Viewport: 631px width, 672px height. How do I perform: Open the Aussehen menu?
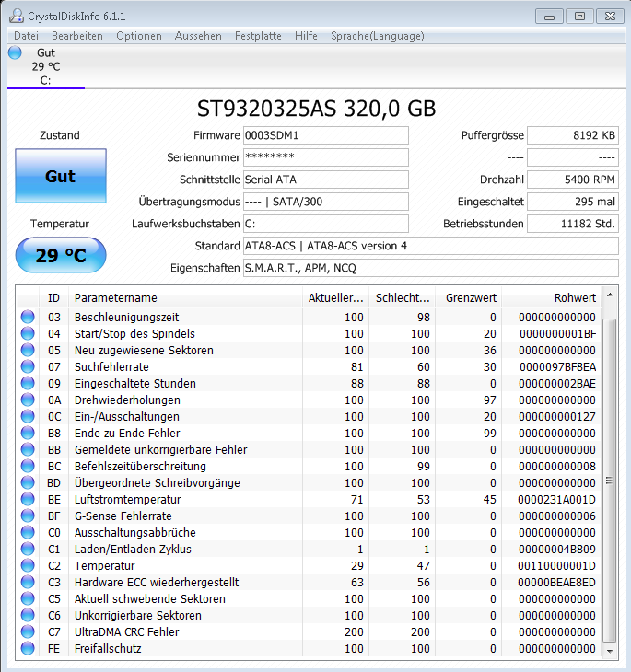point(198,36)
